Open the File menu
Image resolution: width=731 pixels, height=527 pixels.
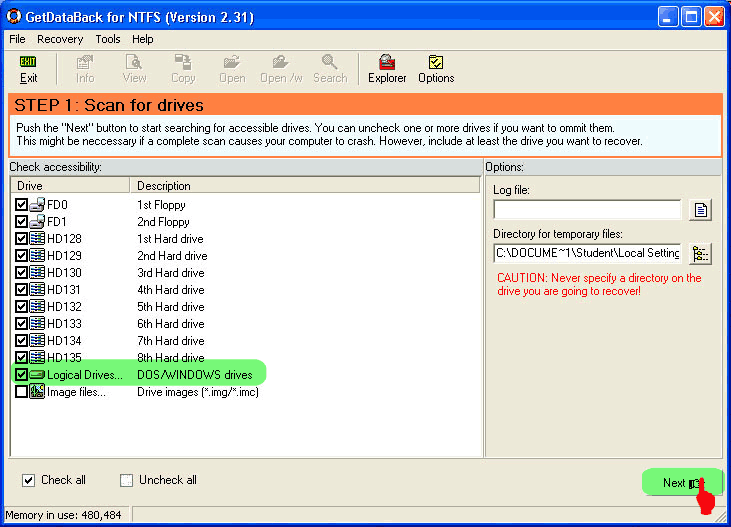point(17,39)
